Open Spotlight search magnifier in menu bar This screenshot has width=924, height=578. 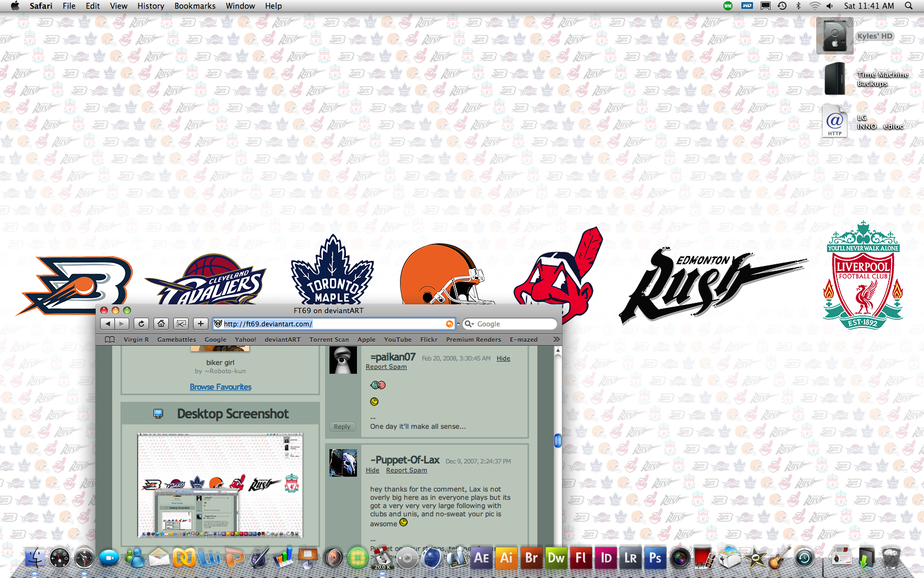(x=908, y=6)
